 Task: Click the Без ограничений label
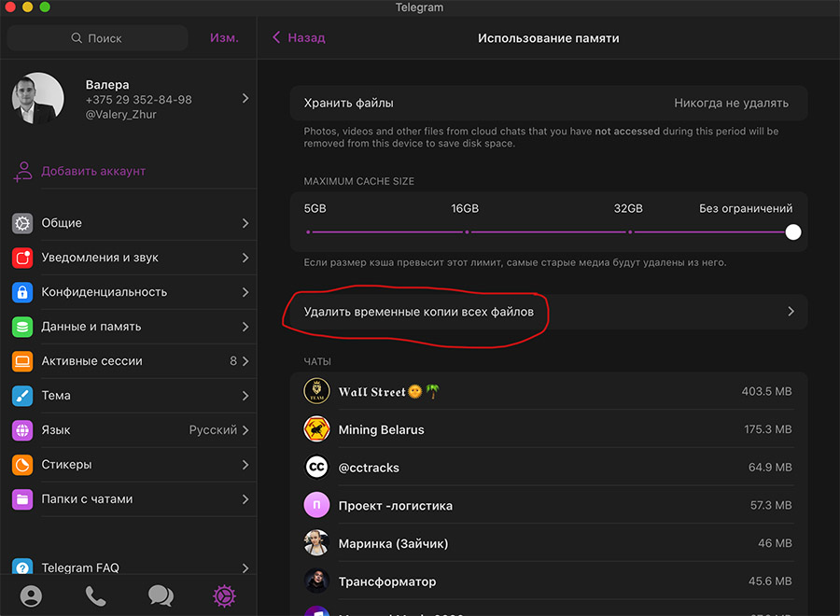(746, 208)
